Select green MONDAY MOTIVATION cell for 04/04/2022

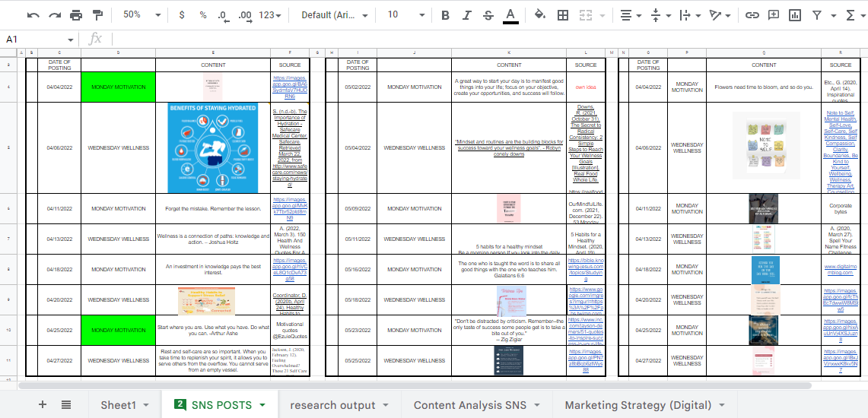118,87
